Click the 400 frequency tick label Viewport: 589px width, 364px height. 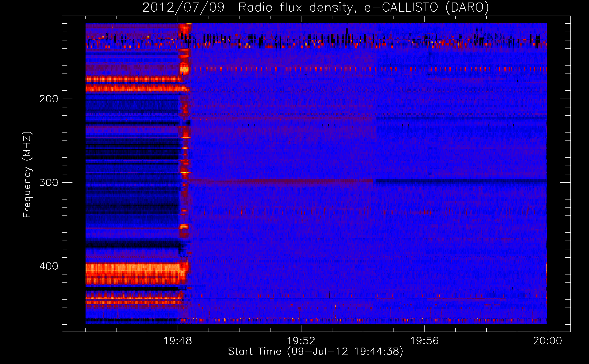(49, 266)
